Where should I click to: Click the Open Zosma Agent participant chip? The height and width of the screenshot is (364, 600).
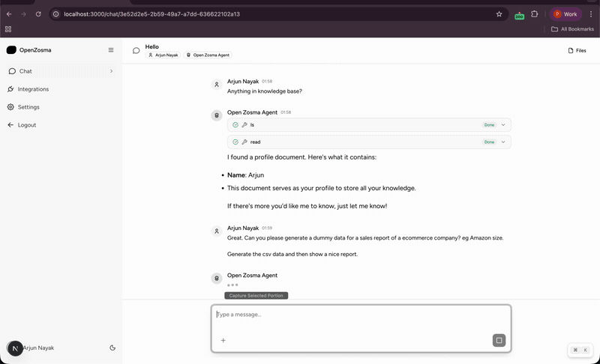(208, 55)
